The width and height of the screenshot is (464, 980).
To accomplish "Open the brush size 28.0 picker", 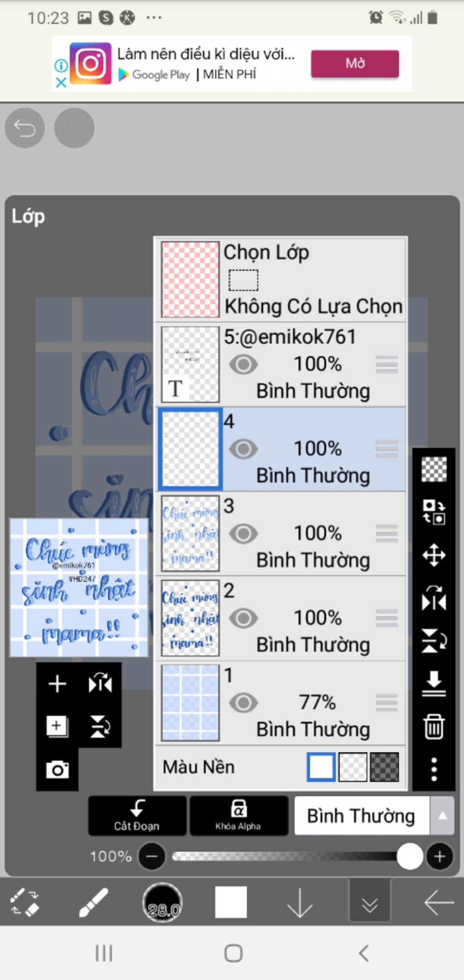I will pos(162,902).
